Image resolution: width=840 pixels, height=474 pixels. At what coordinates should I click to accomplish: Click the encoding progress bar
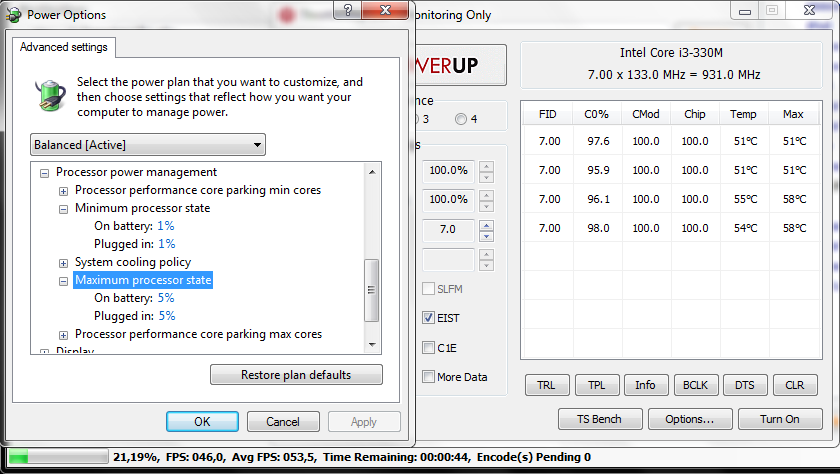coord(58,457)
